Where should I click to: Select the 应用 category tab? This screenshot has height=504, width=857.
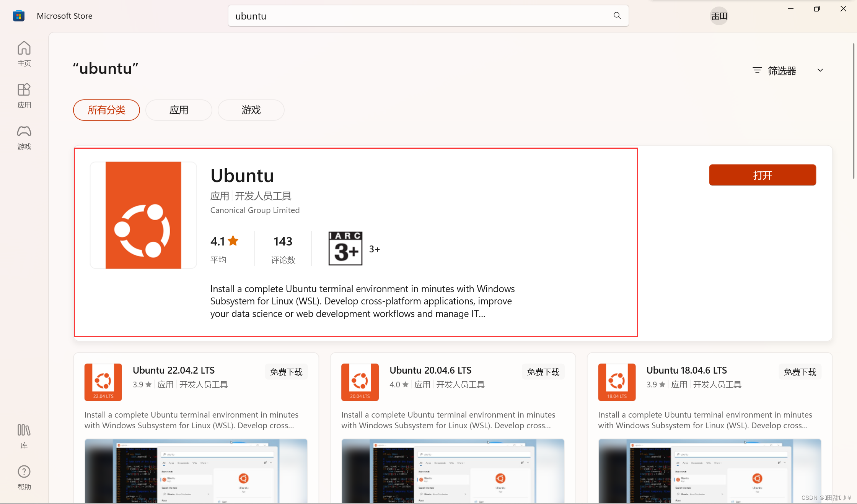[x=179, y=110]
